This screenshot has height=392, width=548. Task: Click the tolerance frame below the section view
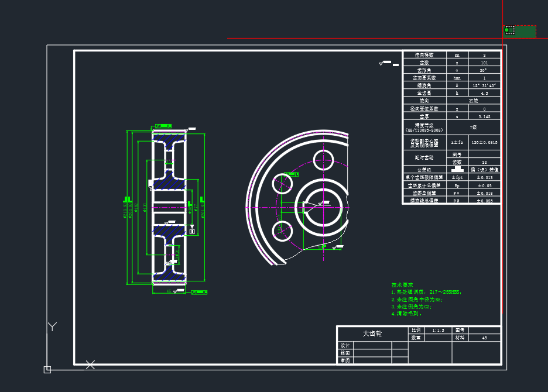[199, 291]
